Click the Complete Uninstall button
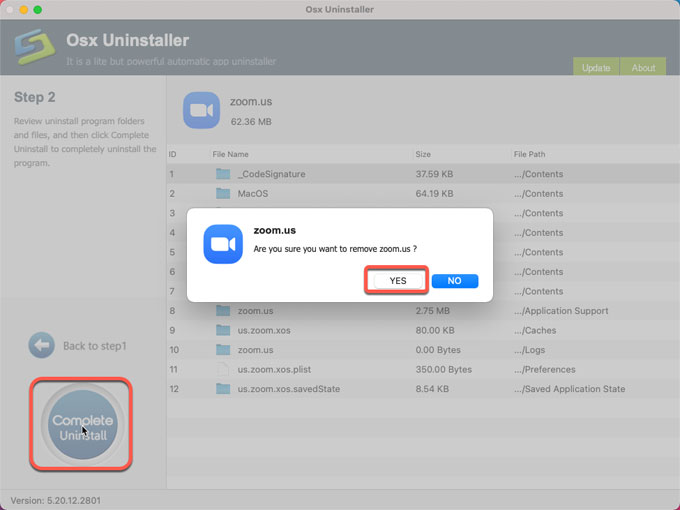Image resolution: width=680 pixels, height=510 pixels. pos(82,425)
